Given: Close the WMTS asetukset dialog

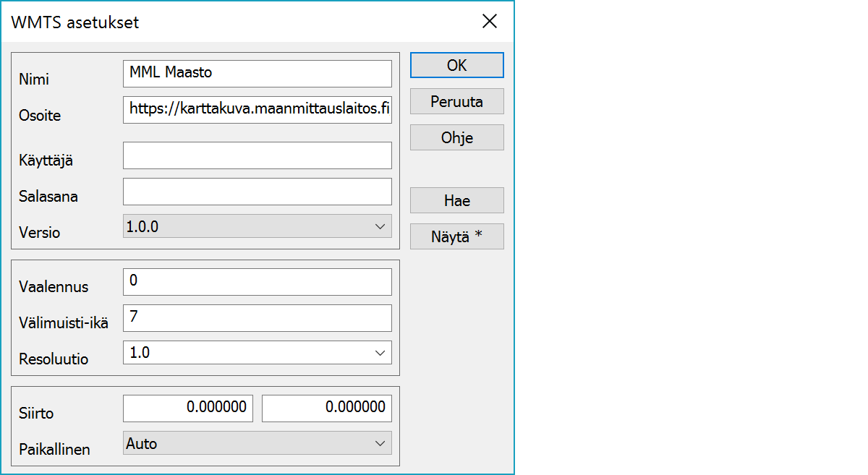Looking at the screenshot, I should (490, 22).
